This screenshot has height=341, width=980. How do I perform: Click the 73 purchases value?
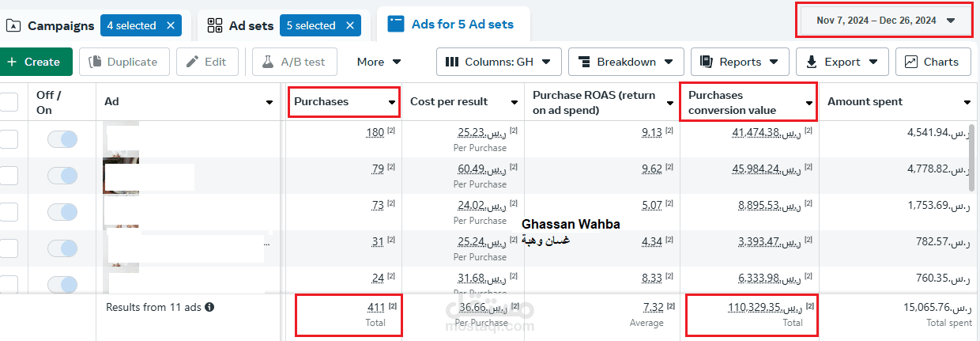(378, 205)
